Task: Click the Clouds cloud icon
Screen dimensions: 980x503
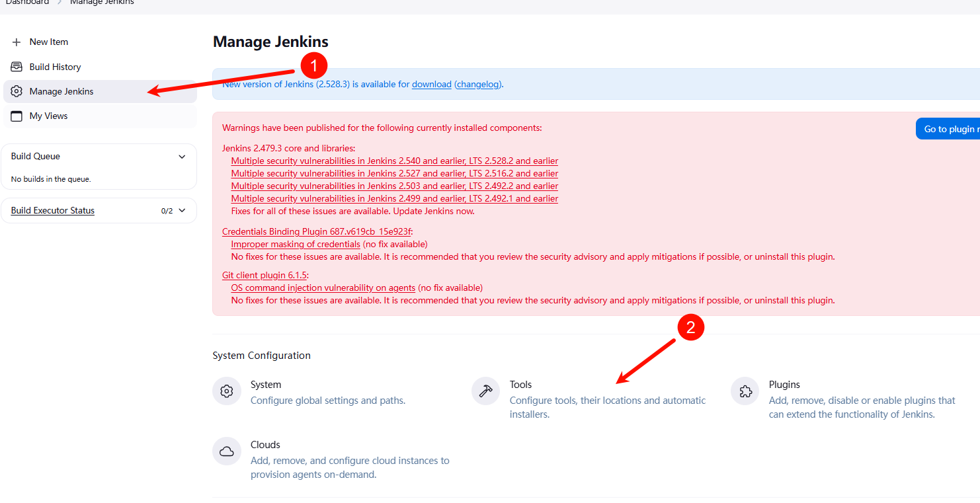Action: click(226, 451)
